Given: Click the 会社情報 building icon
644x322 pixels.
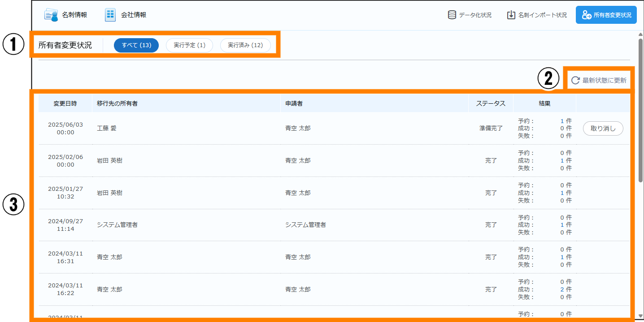Looking at the screenshot, I should click(x=110, y=15).
